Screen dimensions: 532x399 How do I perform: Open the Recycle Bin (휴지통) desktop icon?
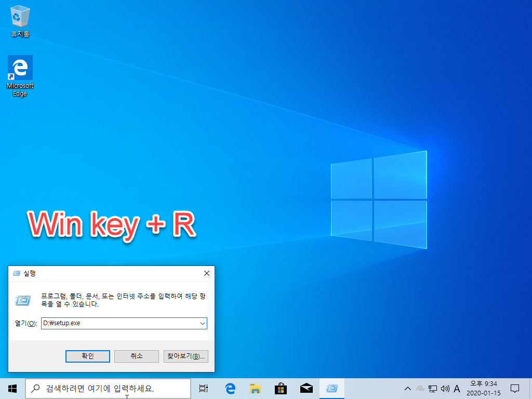pyautogui.click(x=20, y=21)
